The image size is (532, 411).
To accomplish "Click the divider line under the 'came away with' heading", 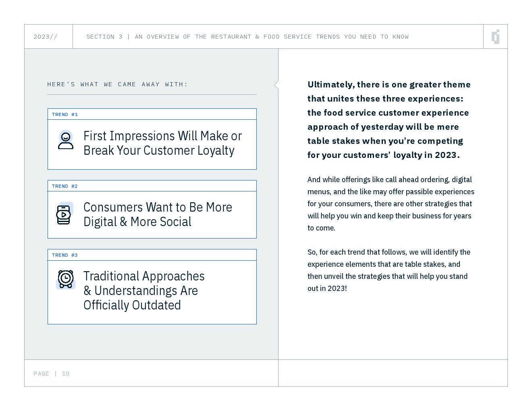I will [x=152, y=95].
